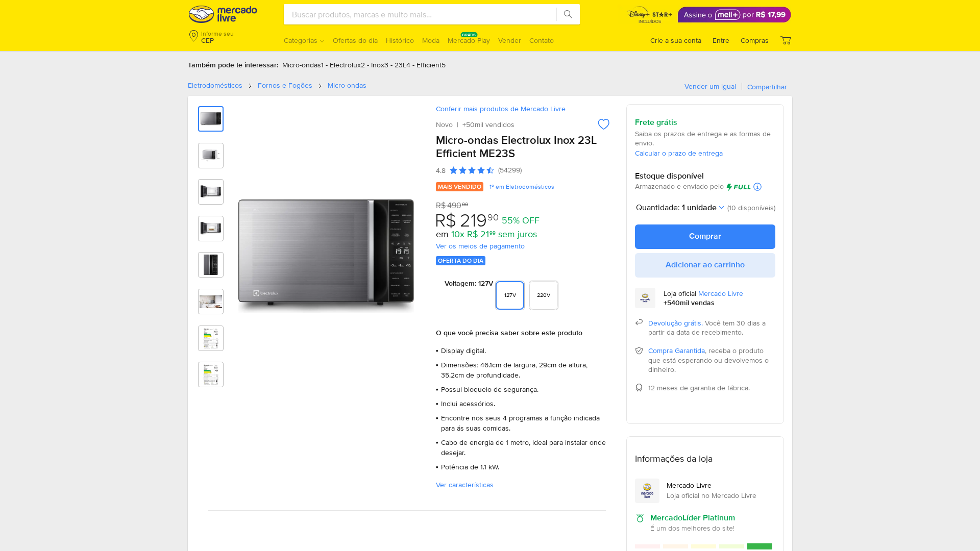Click the Full info circle icon
This screenshot has height=551, width=980.
click(757, 187)
